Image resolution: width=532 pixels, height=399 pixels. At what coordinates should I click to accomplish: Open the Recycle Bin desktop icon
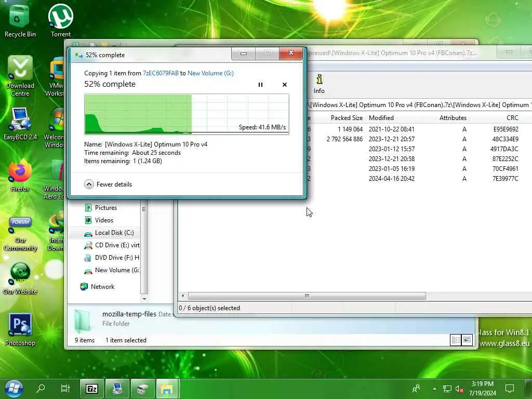point(20,20)
